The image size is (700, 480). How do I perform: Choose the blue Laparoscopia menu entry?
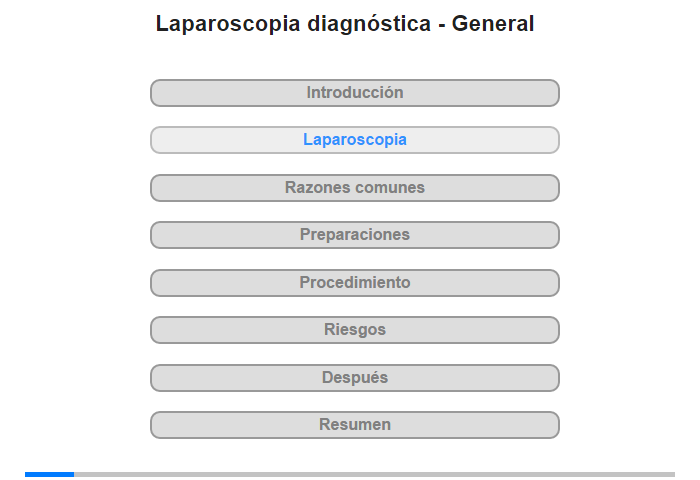pos(354,140)
